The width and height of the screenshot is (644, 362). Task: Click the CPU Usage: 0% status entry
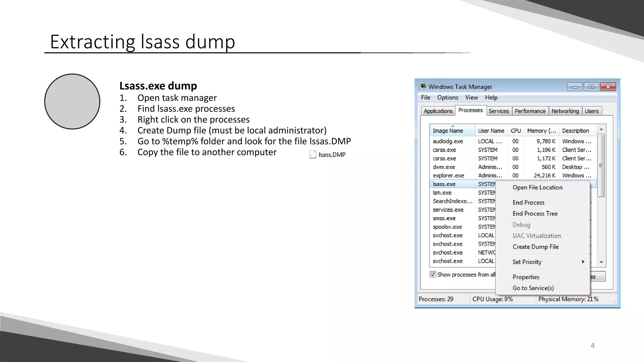pyautogui.click(x=492, y=299)
